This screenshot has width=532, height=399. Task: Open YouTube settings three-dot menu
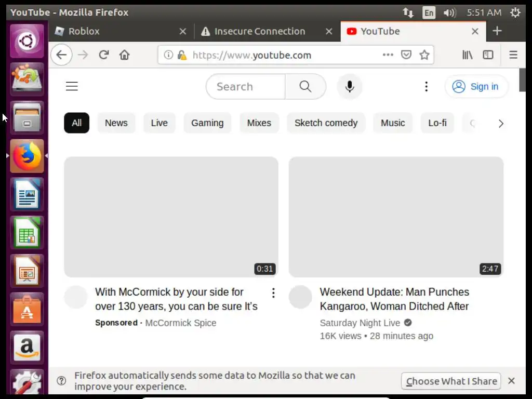pos(427,87)
